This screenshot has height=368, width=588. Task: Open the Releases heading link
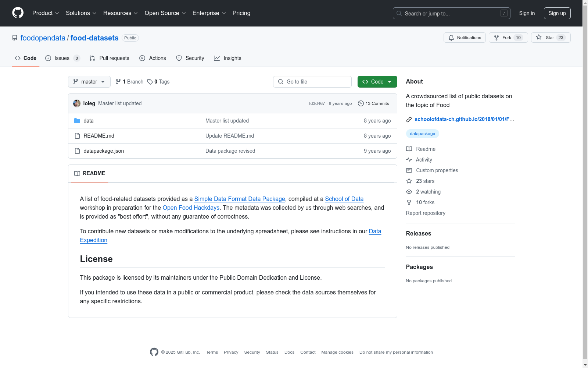(x=419, y=233)
